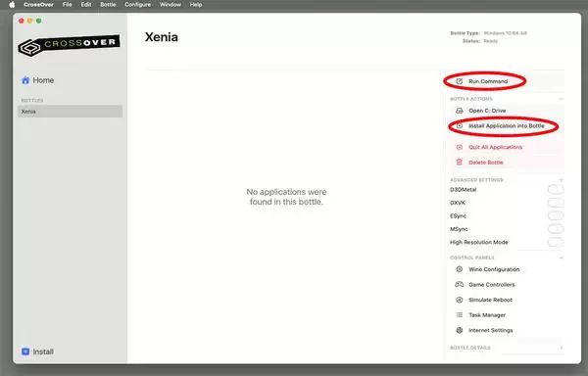Click the Simulate Reboot icon

[x=459, y=300]
